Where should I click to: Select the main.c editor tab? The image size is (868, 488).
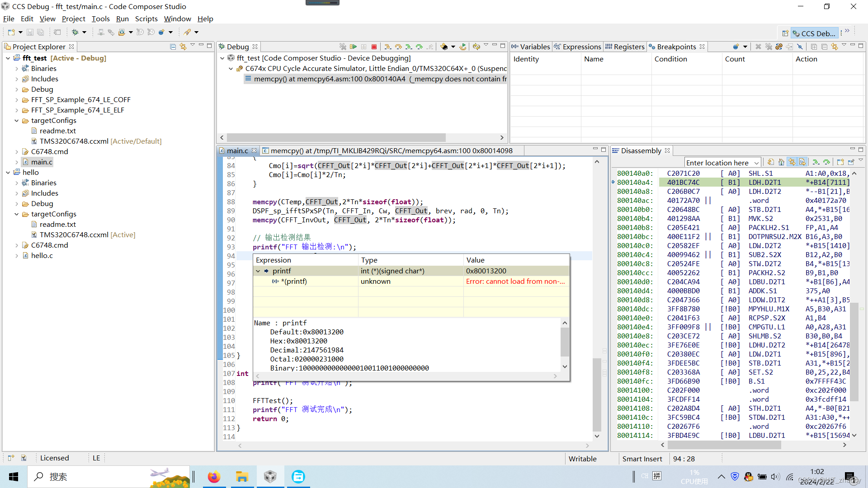[x=237, y=150]
